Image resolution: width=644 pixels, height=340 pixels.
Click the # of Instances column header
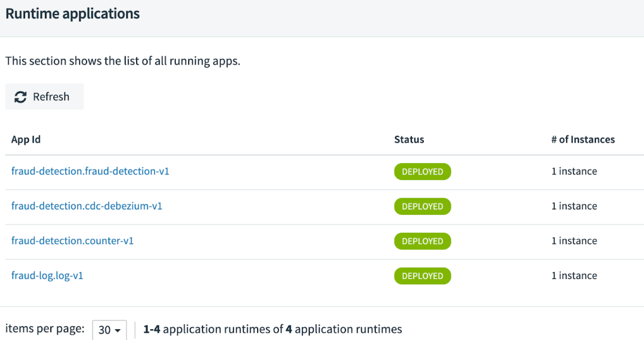click(583, 139)
